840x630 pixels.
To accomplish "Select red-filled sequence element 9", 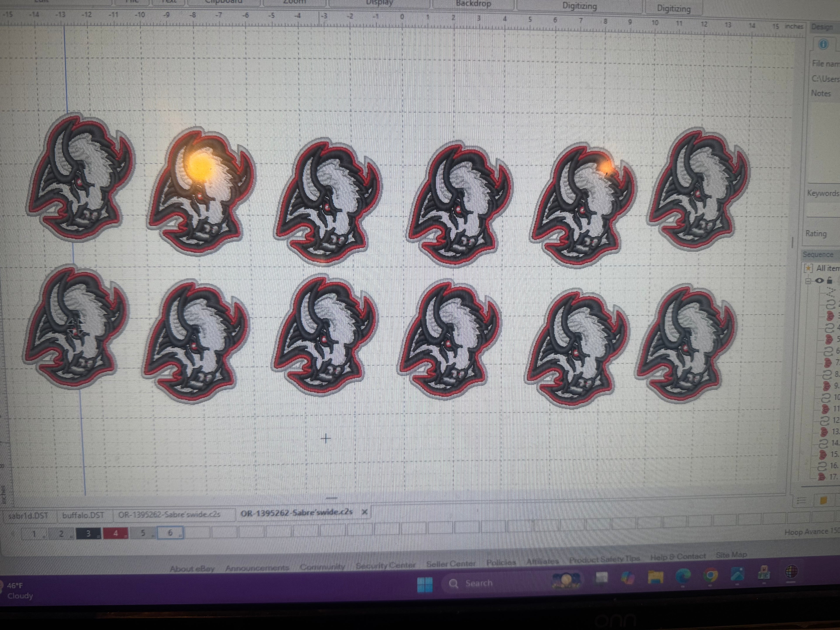I will click(826, 386).
